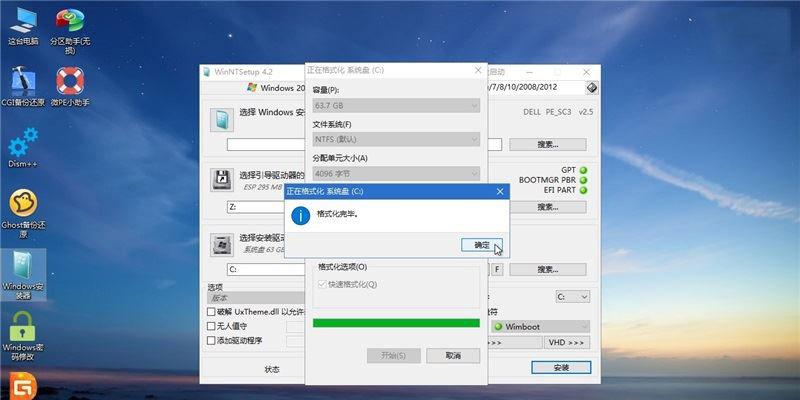Click the Windows install source icon
The image size is (800, 400).
(x=221, y=120)
